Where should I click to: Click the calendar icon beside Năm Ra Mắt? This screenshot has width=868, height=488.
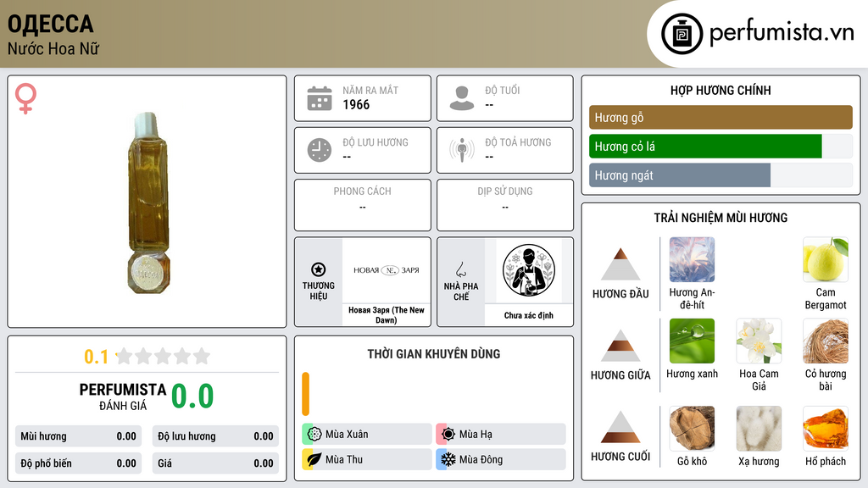pos(320,98)
